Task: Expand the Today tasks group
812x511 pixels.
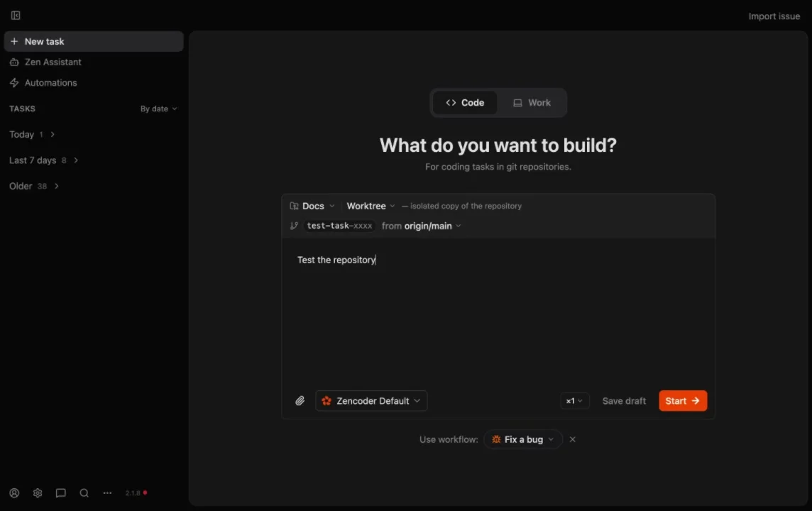Action: click(32, 135)
